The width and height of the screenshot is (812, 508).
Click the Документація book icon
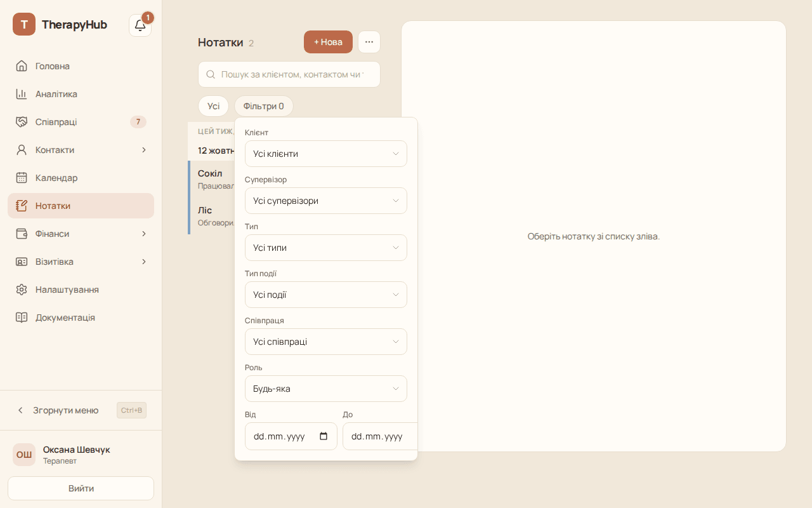22,317
